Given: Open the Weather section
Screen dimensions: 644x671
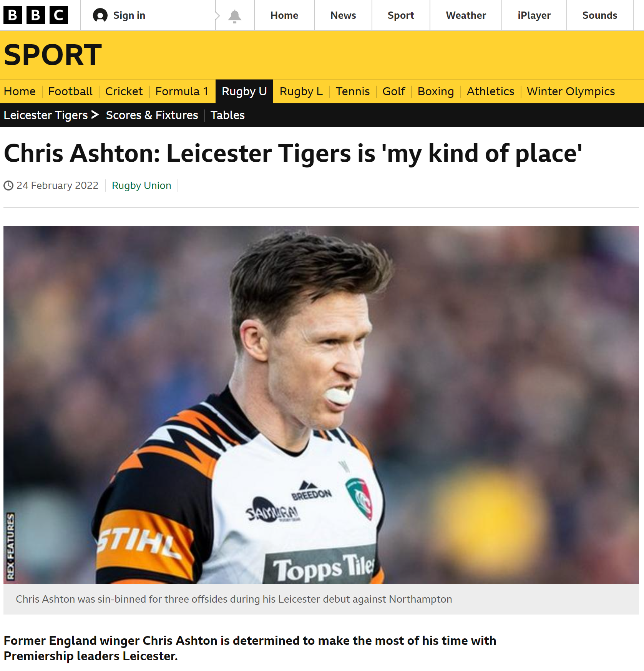Looking at the screenshot, I should pyautogui.click(x=466, y=15).
